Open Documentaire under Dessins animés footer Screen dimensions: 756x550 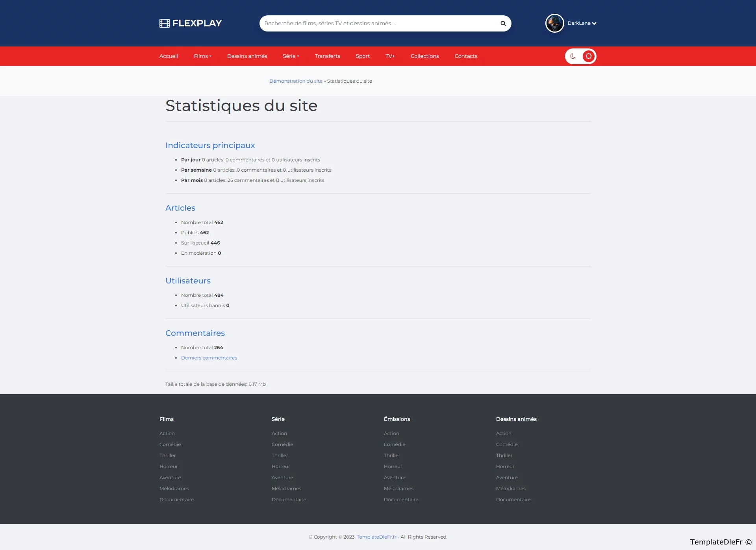point(513,500)
